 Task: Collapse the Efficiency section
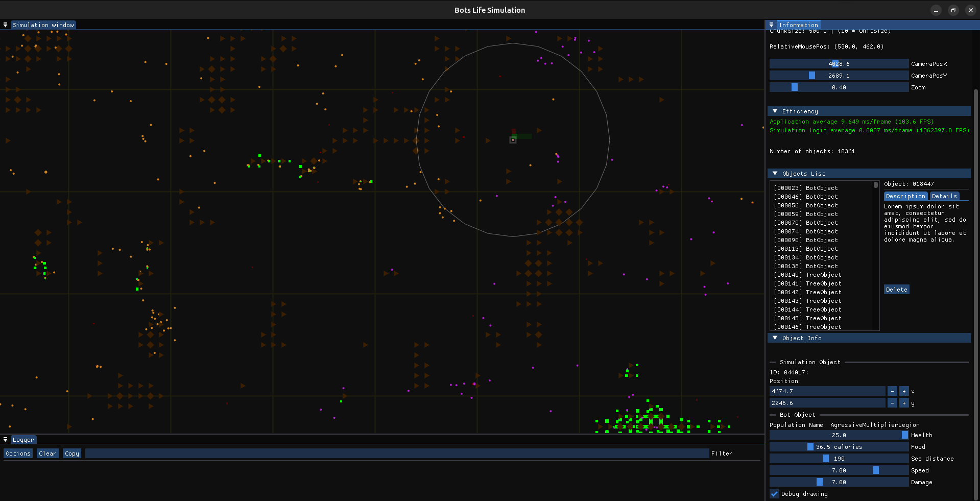pyautogui.click(x=775, y=111)
